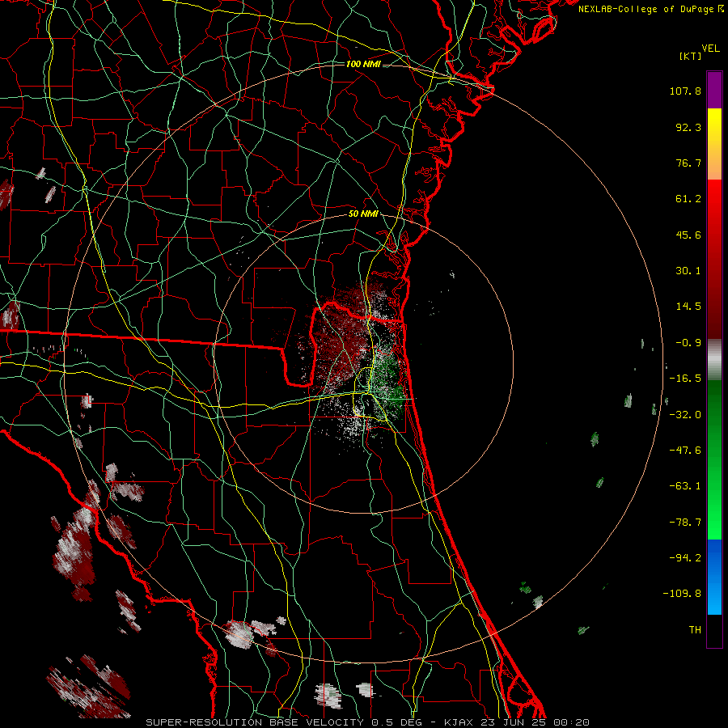Click the -94.2 legend value
728x728 pixels.
(685, 558)
